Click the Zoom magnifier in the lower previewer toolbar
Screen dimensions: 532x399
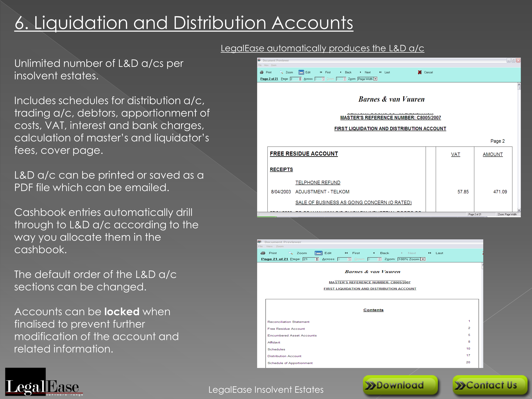click(x=290, y=253)
